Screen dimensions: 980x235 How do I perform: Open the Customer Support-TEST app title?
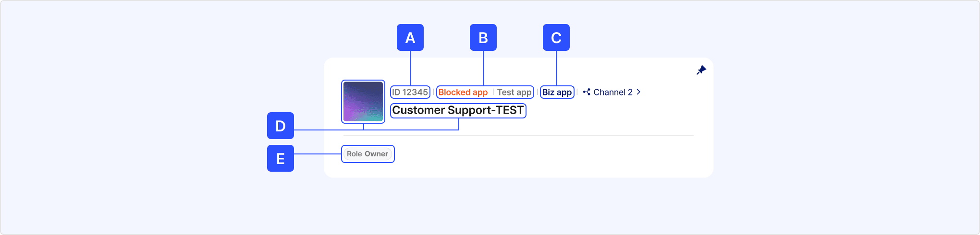pyautogui.click(x=458, y=110)
